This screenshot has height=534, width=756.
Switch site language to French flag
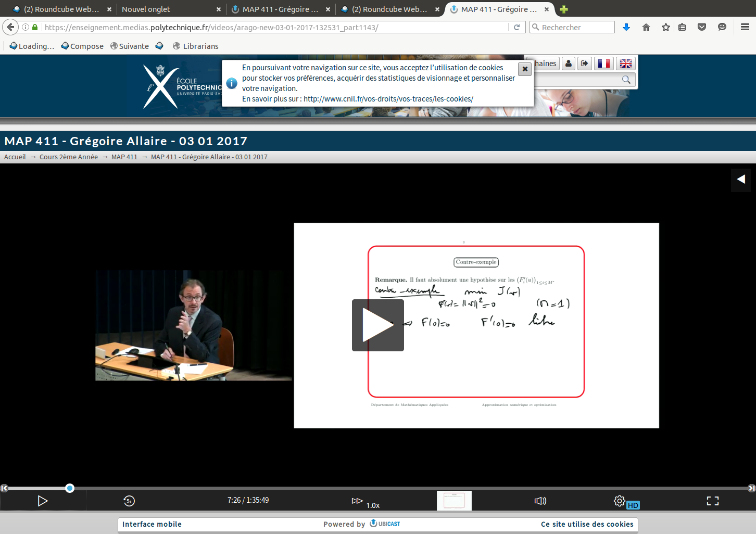tap(603, 63)
